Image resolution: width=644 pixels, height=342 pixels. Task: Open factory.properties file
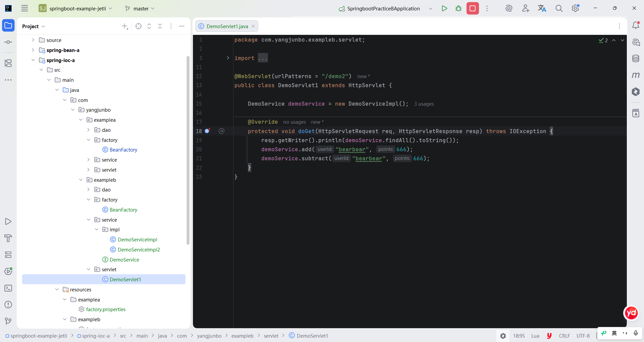[106, 309]
